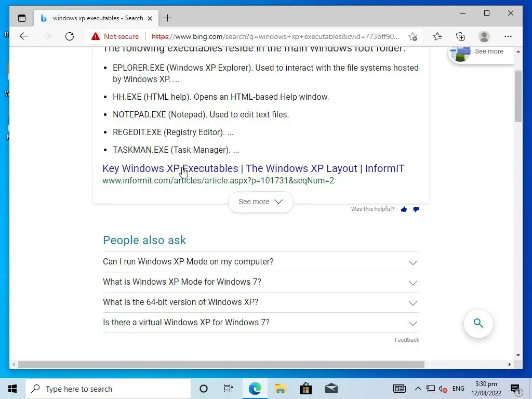532x399 pixels.
Task: Open Microsoft Store from taskbar
Action: click(305, 389)
